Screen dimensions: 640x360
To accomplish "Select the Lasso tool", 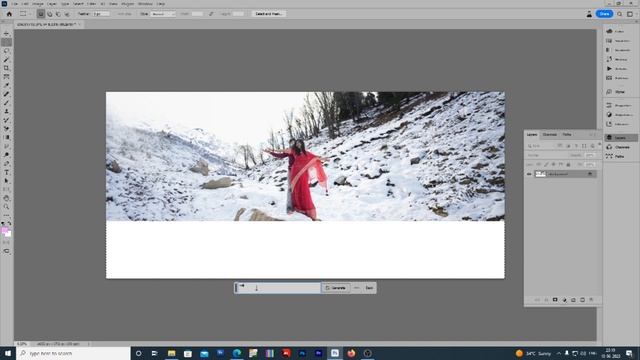I will pyautogui.click(x=6, y=51).
